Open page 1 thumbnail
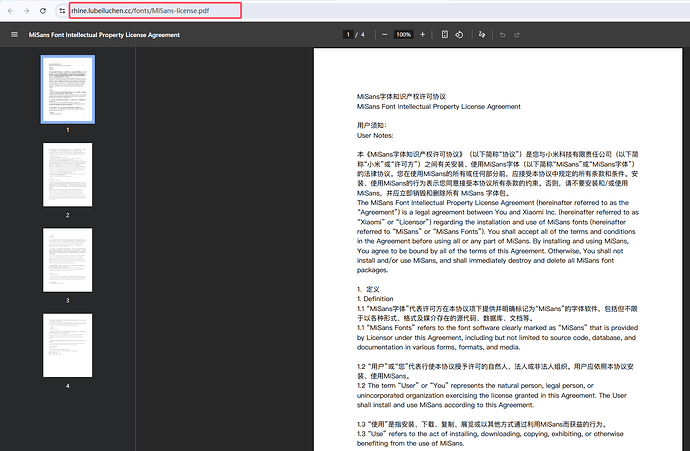Image resolution: width=690 pixels, height=451 pixels. tap(68, 89)
